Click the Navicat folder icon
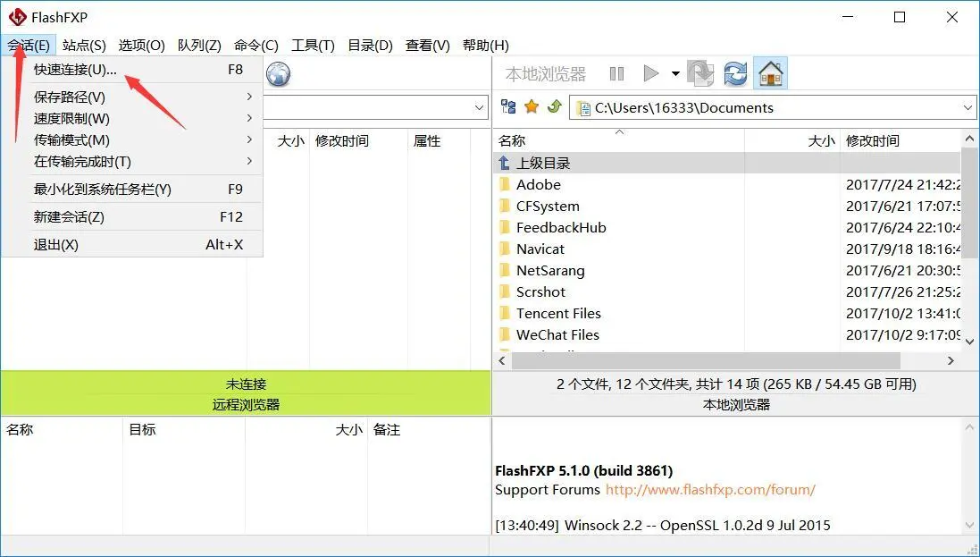 tap(505, 249)
